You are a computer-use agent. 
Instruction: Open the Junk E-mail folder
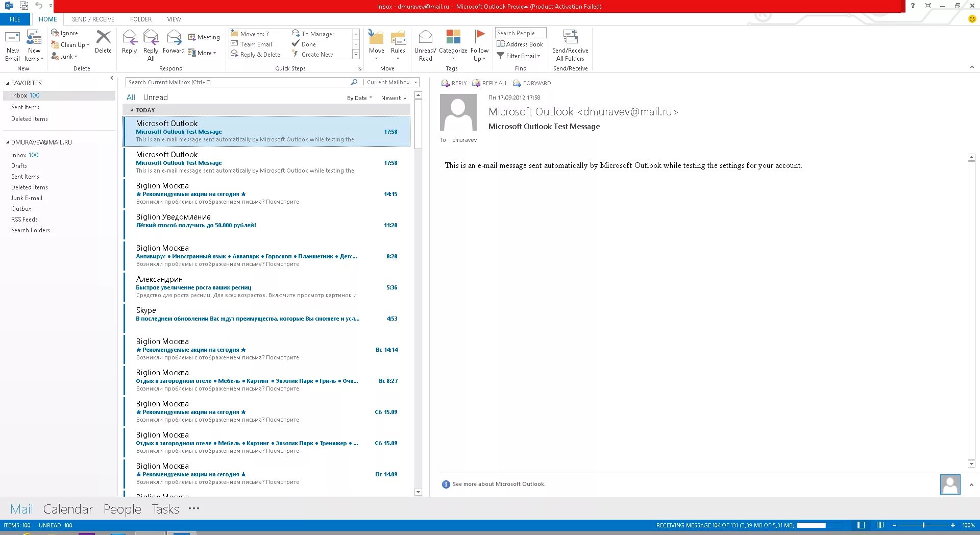click(x=27, y=198)
